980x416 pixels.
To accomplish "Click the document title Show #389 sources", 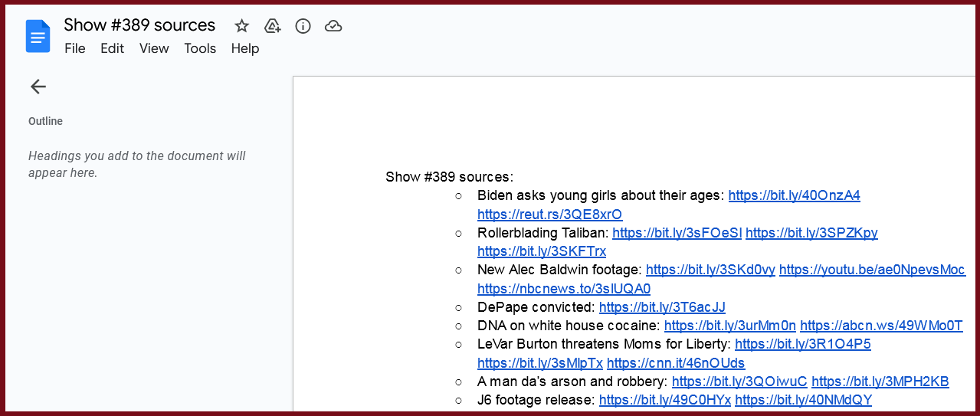I will coord(139,25).
